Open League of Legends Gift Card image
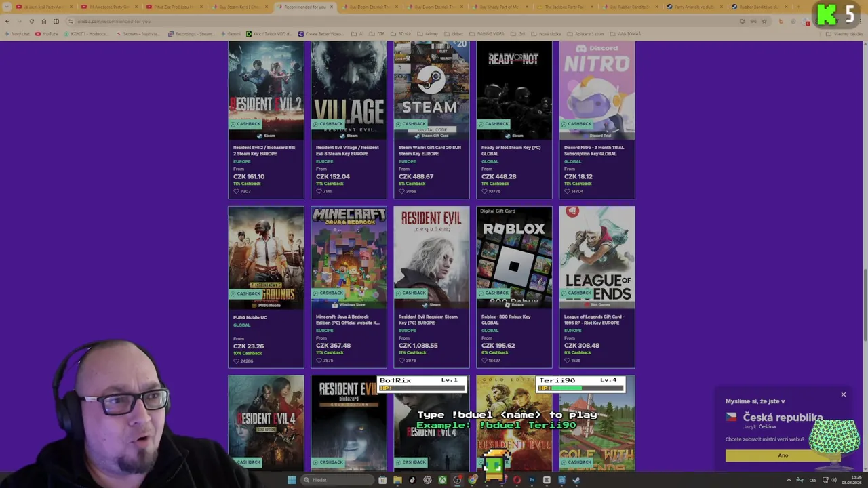Viewport: 868px width, 488px height. coord(597,258)
